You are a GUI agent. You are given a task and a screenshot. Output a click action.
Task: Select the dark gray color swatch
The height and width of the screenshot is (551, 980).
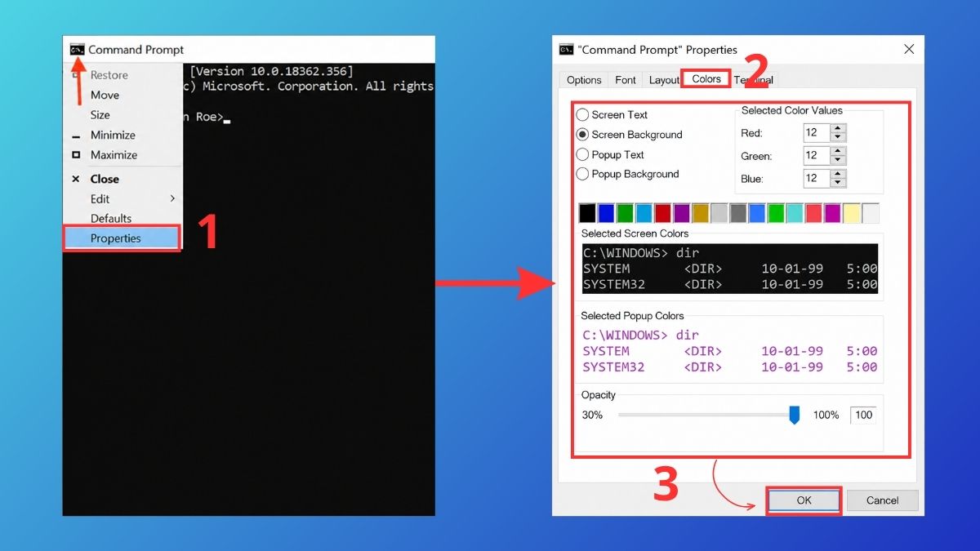(738, 213)
